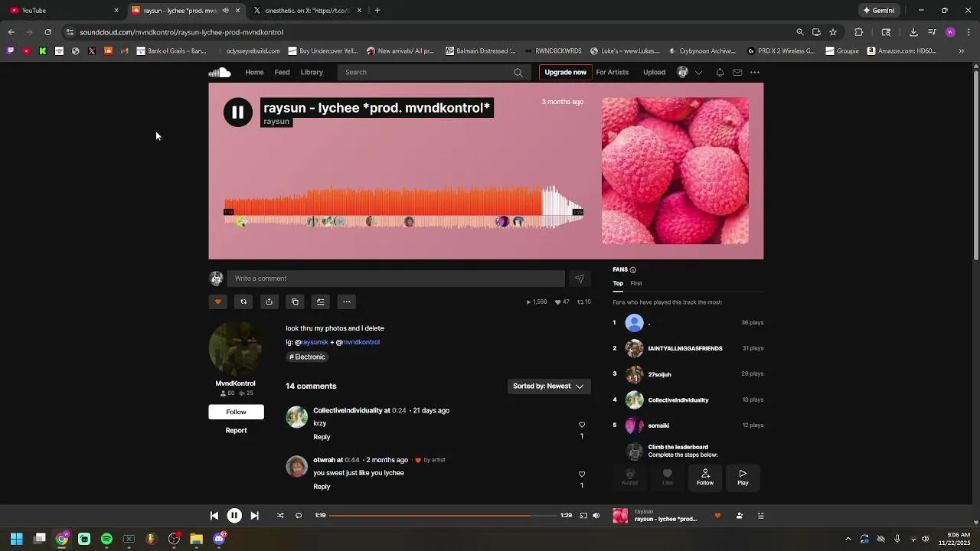Click the user avatar in the SoundCloud header
This screenshot has height=551, width=980.
click(x=683, y=72)
